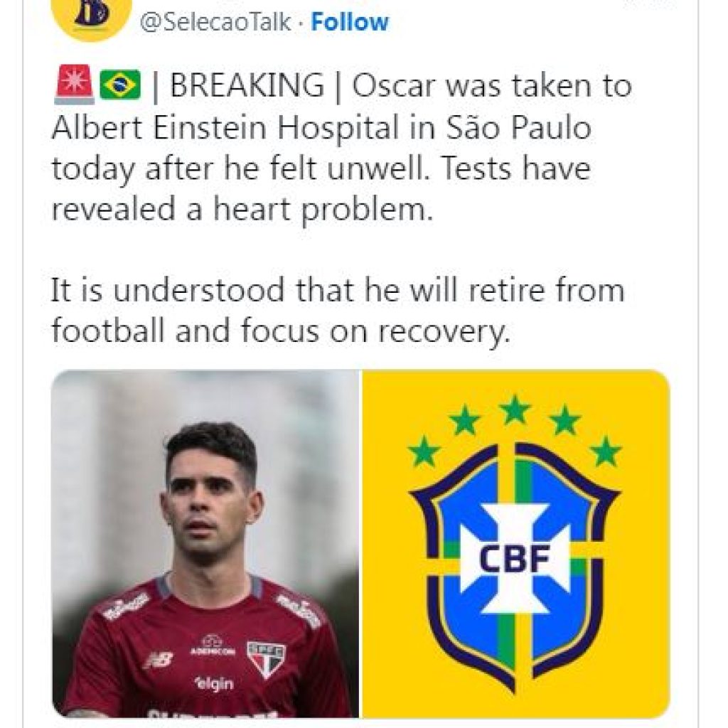The height and width of the screenshot is (728, 728).
Task: Click the New Balance logo on jersey
Action: [158, 660]
